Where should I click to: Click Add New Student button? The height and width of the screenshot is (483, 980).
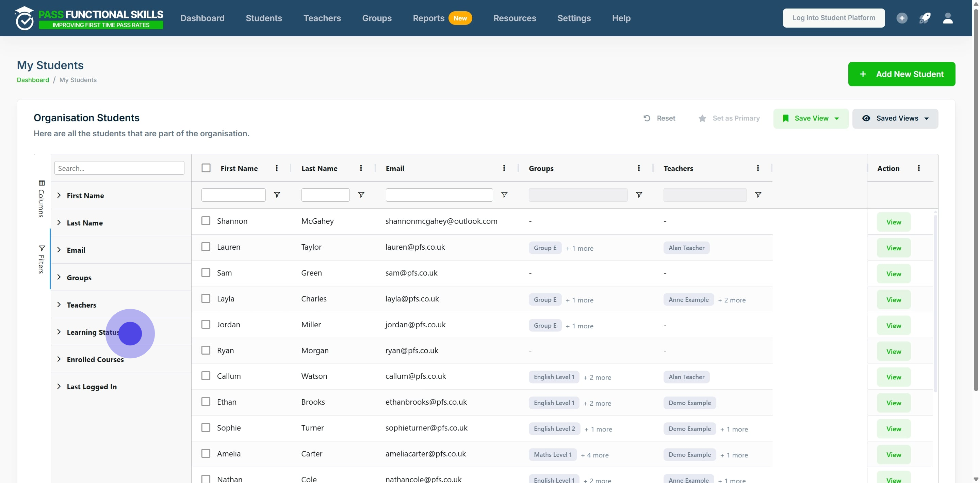tap(901, 74)
